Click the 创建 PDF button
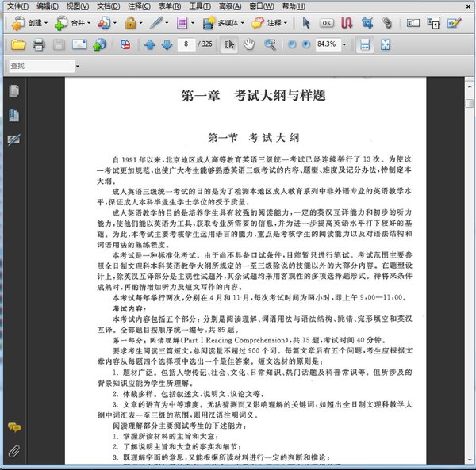The width and height of the screenshot is (476, 470). (x=27, y=23)
